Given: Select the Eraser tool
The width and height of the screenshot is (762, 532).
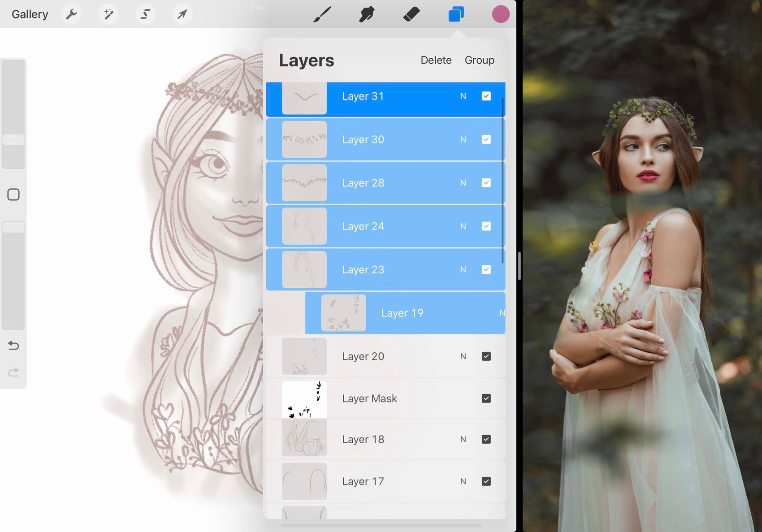Looking at the screenshot, I should click(411, 14).
